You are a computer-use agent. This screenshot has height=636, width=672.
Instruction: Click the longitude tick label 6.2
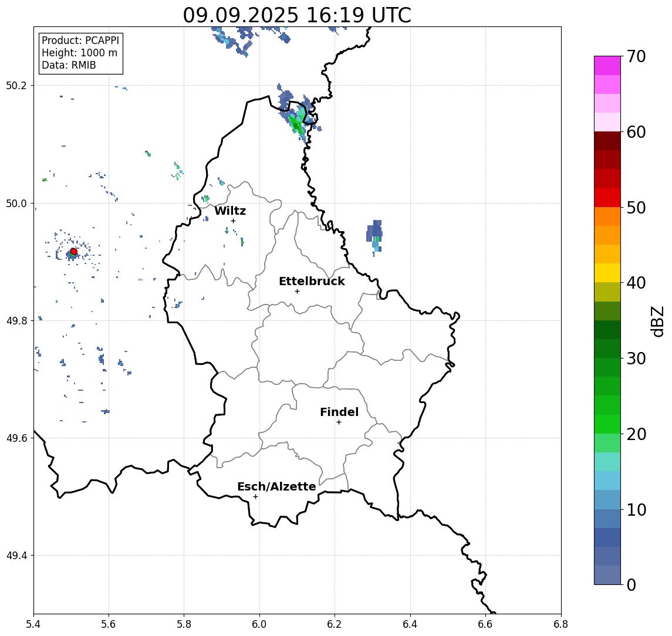click(x=335, y=624)
